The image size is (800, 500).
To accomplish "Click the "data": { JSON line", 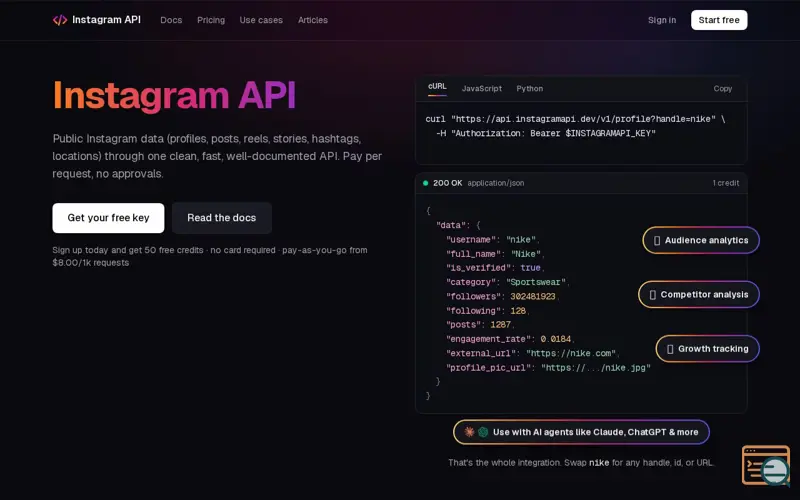I will click(458, 225).
